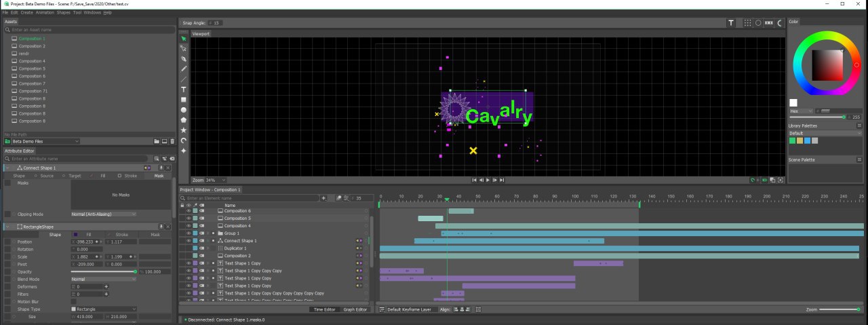Click the dotted grid icon in top-right toolbar
Viewport: 868px width, 325px height.
[747, 22]
